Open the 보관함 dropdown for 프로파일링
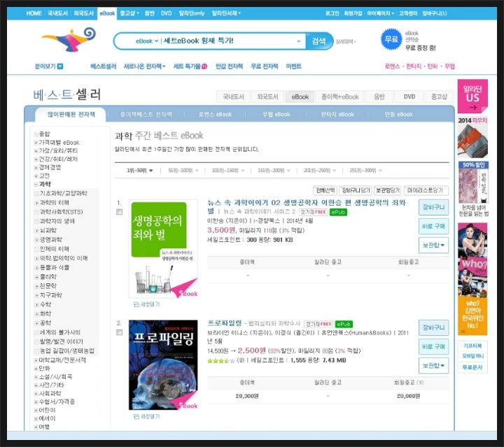 [433, 366]
